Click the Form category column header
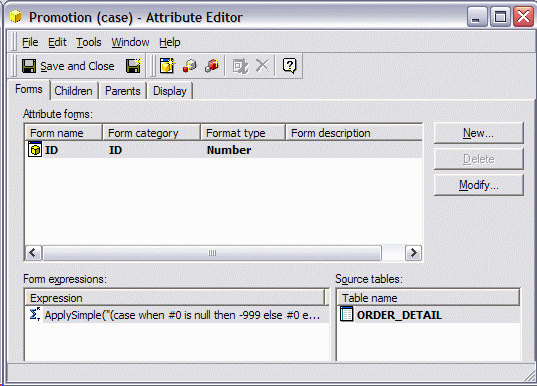This screenshot has width=537, height=386. coord(151,133)
